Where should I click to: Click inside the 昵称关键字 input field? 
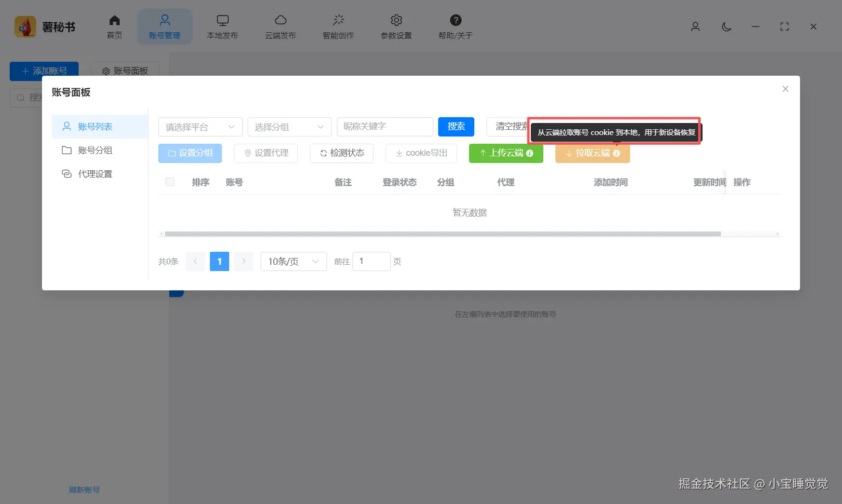(x=385, y=126)
